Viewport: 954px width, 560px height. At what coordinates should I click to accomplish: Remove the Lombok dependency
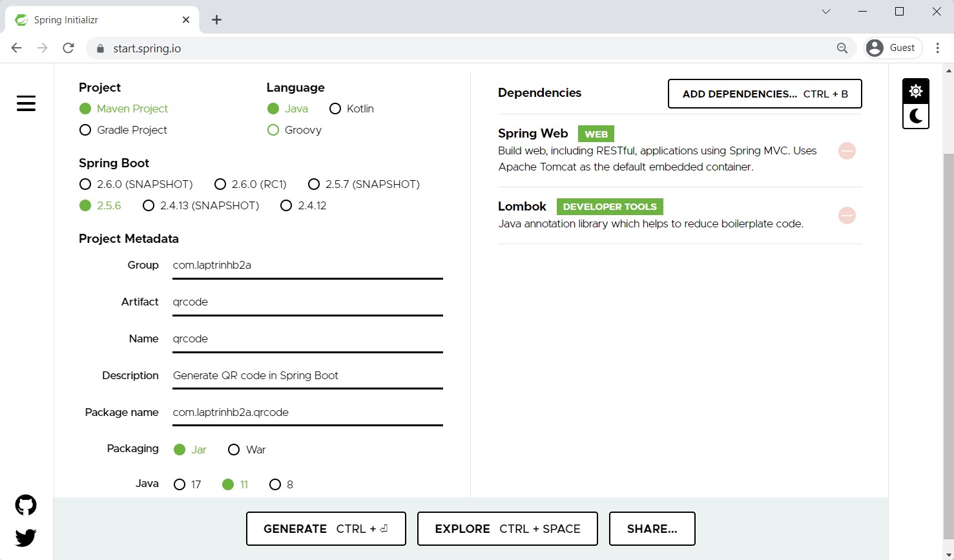[847, 215]
